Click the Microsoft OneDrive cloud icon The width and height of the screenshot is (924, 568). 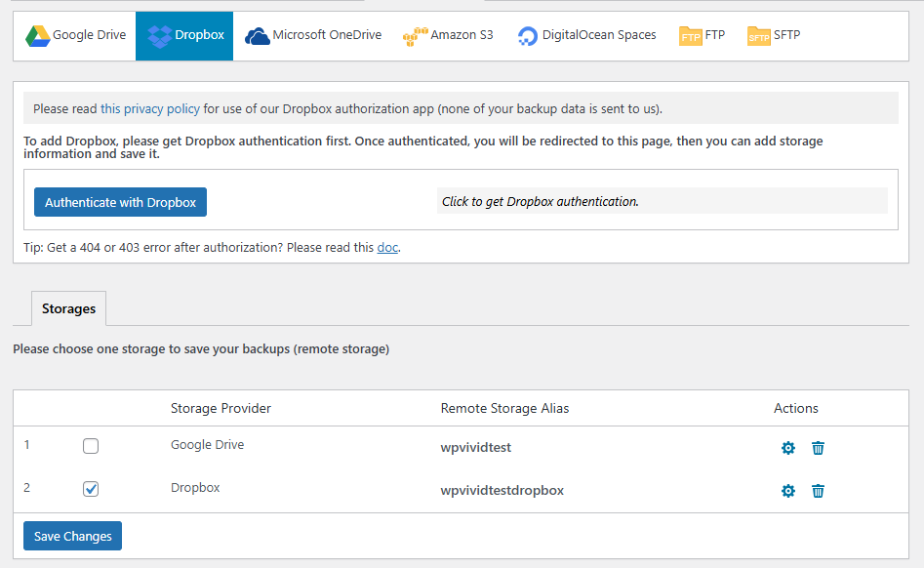coord(257,35)
